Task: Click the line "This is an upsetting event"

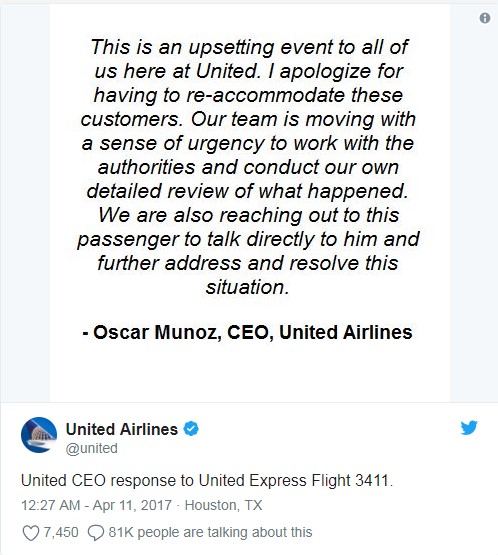Action: coord(250,47)
